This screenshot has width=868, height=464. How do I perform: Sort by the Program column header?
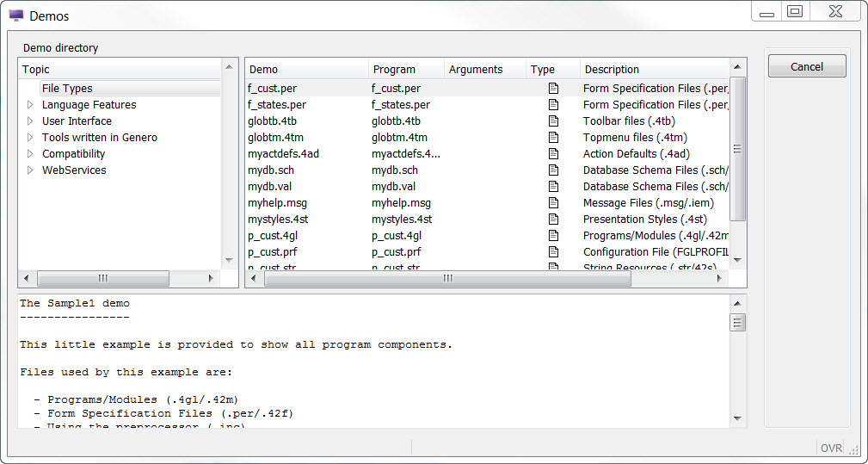(x=406, y=69)
